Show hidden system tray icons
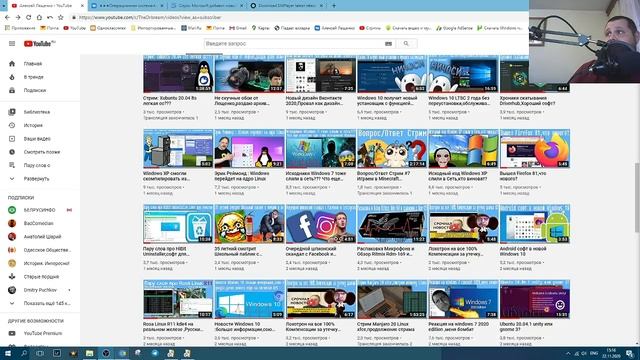Image resolution: width=640 pixels, height=360 pixels. 568,353
